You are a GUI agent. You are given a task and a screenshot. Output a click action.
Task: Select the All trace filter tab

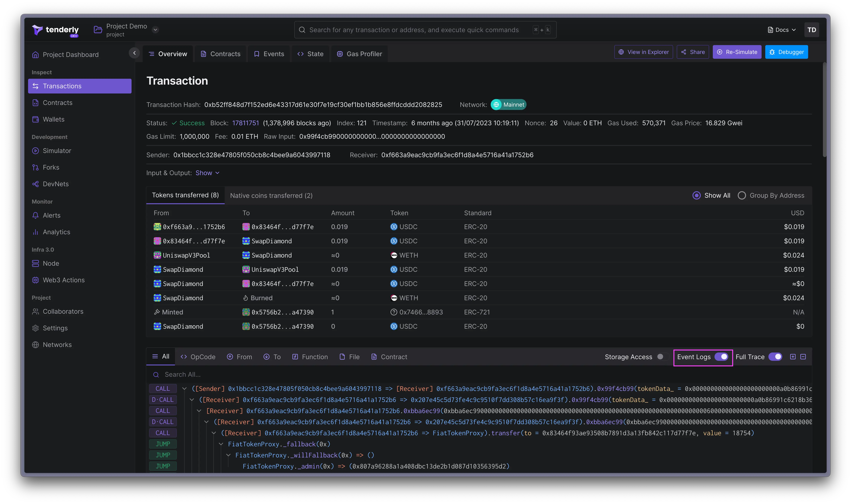tap(161, 356)
